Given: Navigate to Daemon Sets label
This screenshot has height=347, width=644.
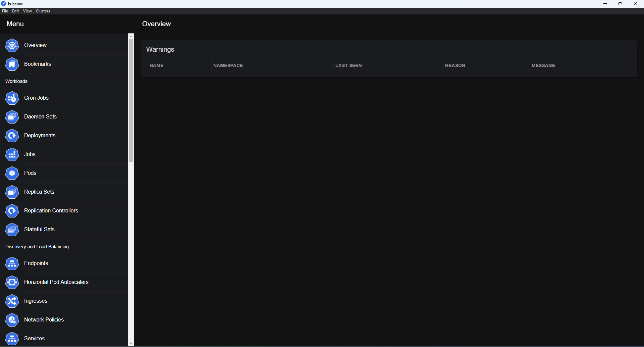Looking at the screenshot, I should (x=40, y=116).
